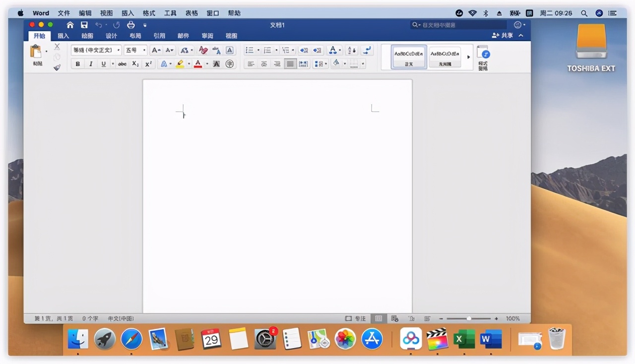Click the zoom slider in the status bar
Image resolution: width=635 pixels, height=364 pixels.
469,318
